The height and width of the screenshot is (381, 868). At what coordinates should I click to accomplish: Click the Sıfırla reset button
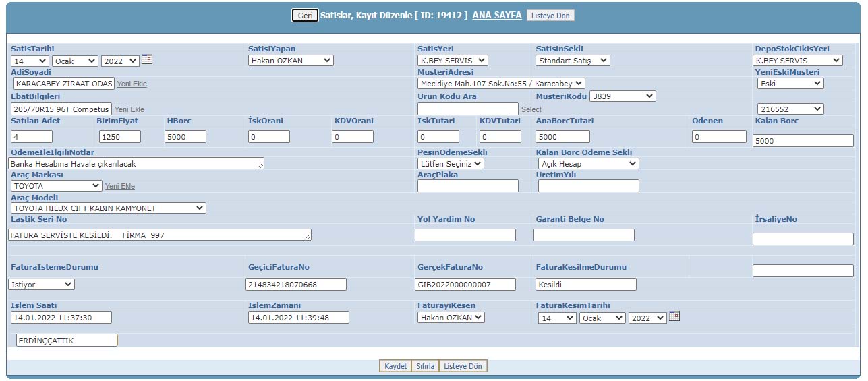coord(425,366)
